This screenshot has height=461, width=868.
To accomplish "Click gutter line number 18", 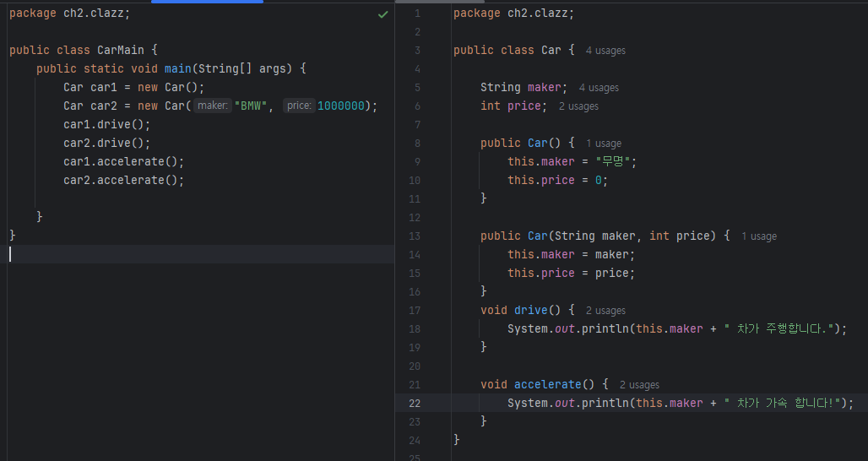I will point(415,329).
